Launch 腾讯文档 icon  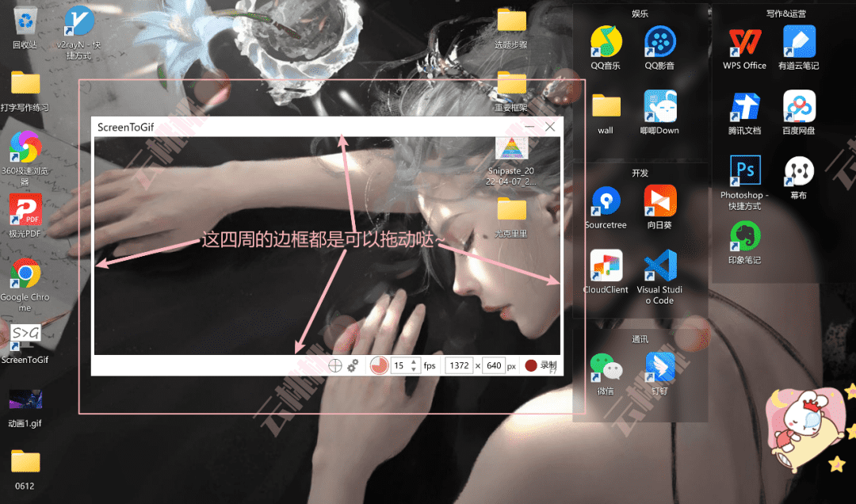click(744, 106)
